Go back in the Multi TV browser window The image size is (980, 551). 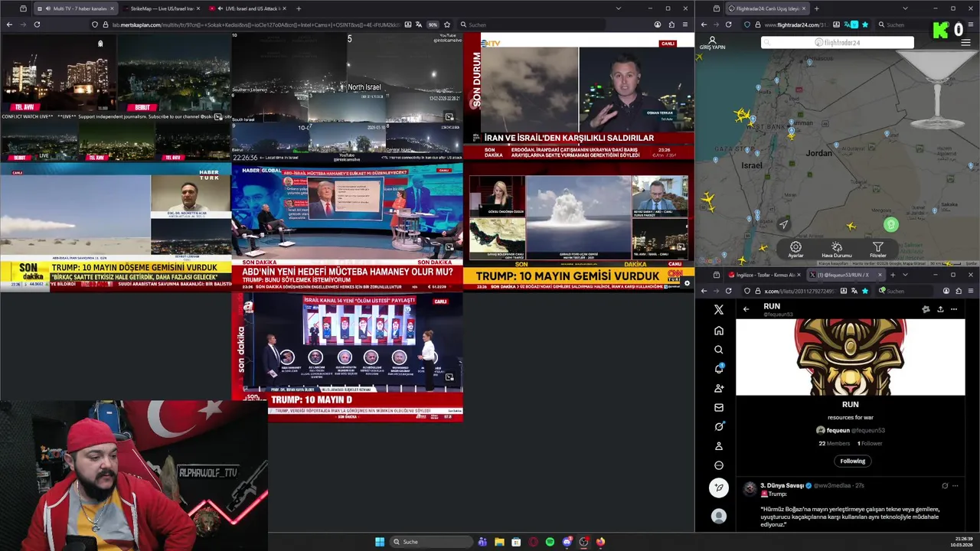tap(9, 24)
